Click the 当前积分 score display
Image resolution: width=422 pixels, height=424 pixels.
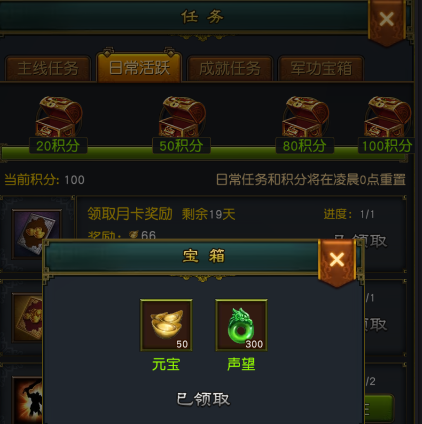[x=44, y=180]
